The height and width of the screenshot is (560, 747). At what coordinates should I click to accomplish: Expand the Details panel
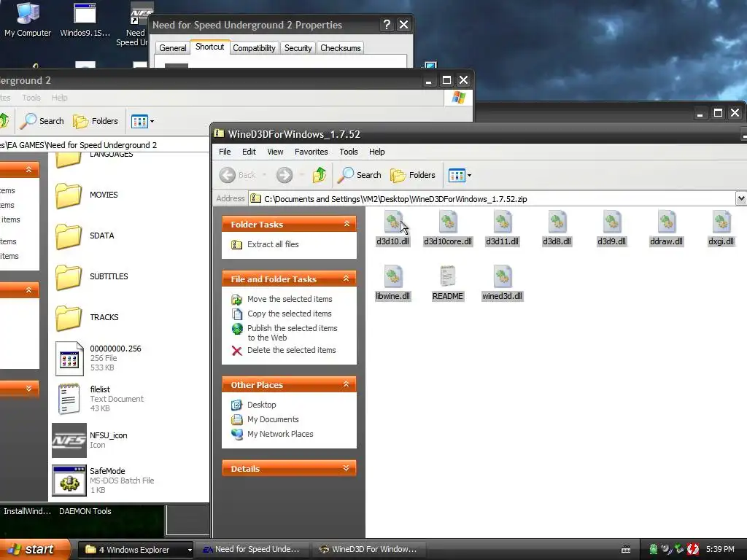coord(347,468)
